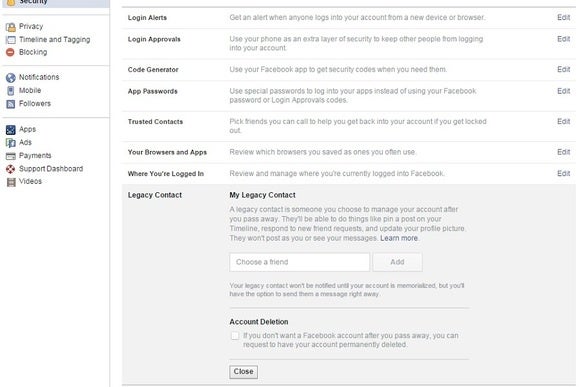Edit the Where You're Logged In setting
Viewport: 580px width, 387px height.
[563, 173]
